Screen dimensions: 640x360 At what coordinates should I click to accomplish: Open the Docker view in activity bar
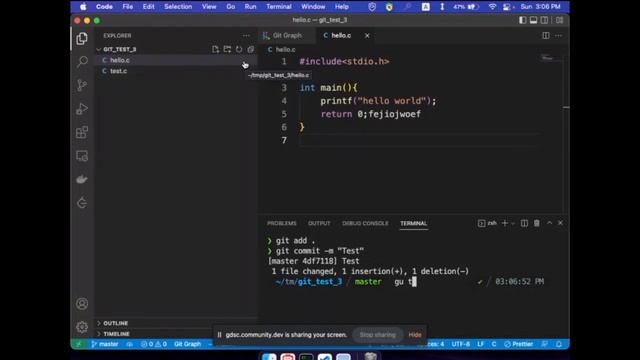82,179
